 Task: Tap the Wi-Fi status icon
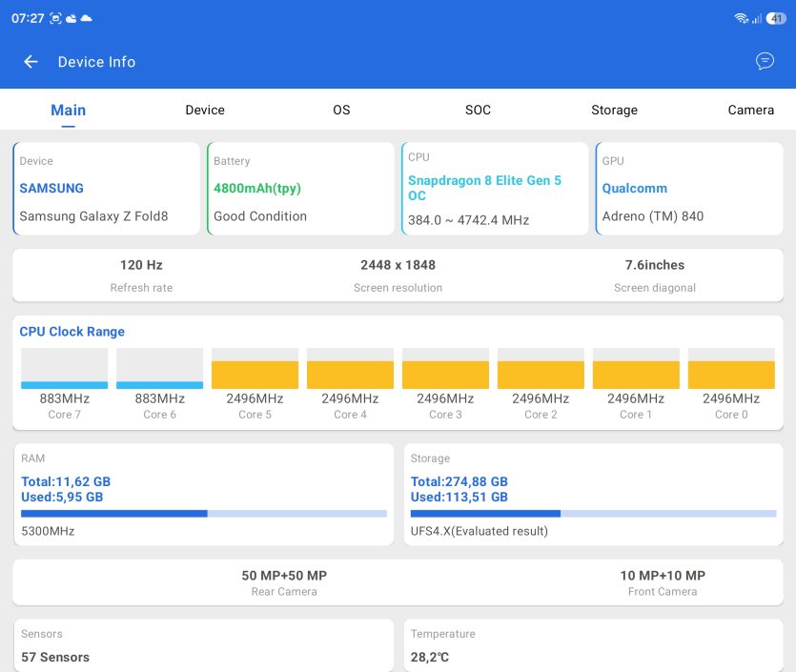click(741, 18)
